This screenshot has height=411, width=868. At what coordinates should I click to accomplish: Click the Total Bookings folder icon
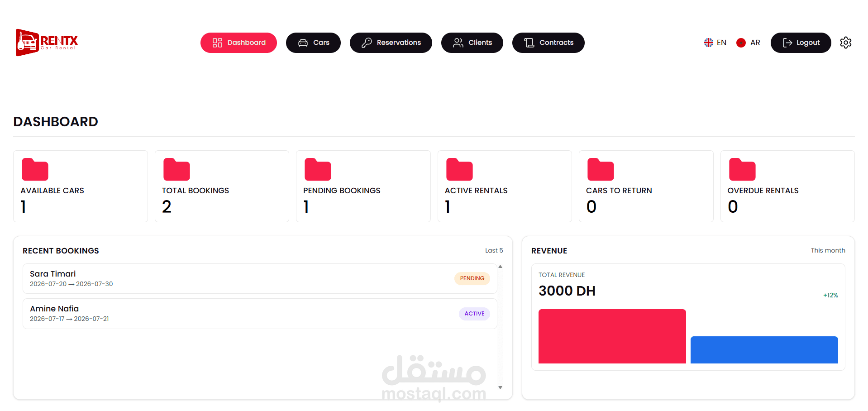pos(176,169)
